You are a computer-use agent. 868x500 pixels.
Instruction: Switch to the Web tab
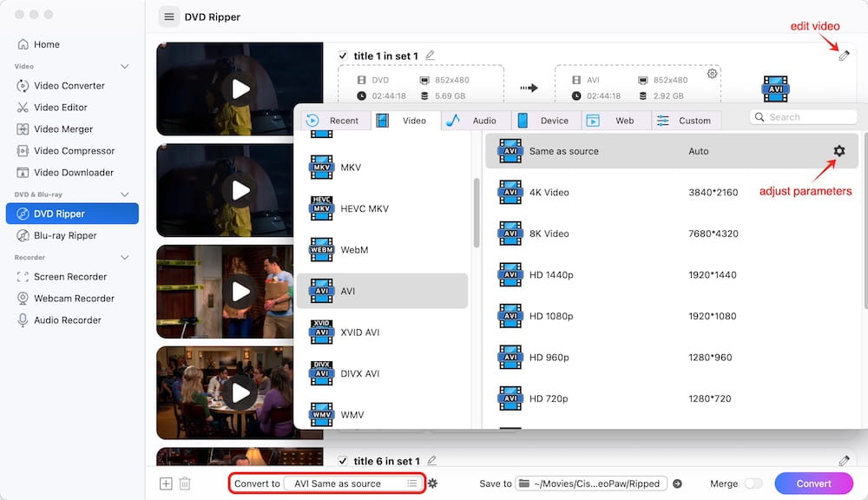(x=616, y=120)
